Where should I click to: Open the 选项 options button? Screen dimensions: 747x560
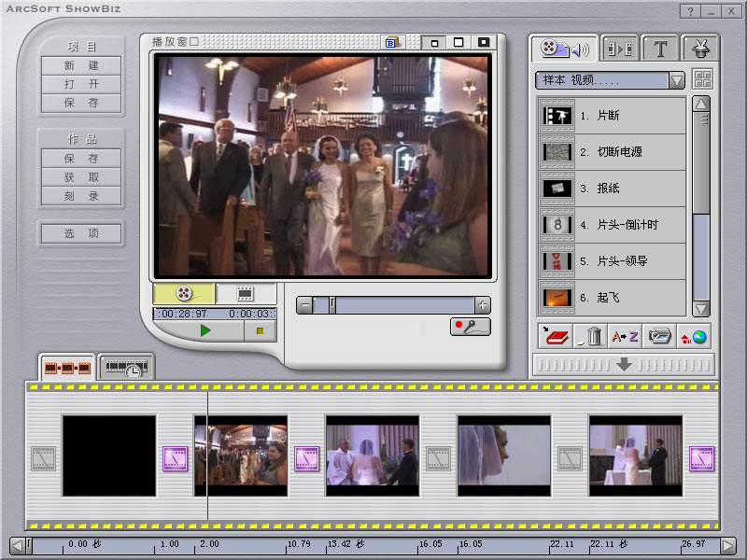(81, 233)
